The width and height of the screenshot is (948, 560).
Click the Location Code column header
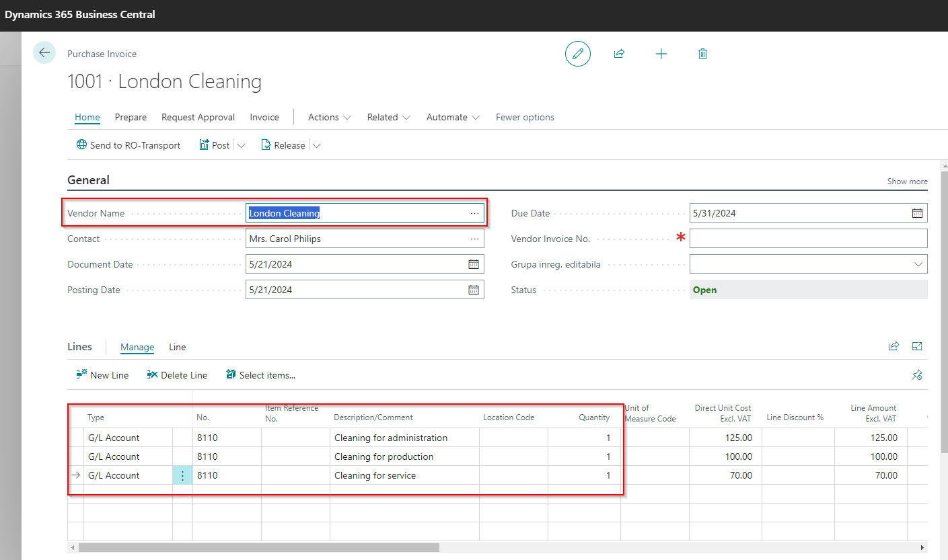click(509, 417)
